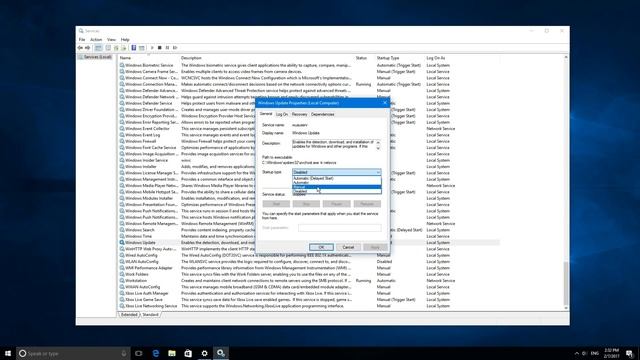Select Manual in startup type list
Viewport: 640px width, 360px height.
pos(337,187)
